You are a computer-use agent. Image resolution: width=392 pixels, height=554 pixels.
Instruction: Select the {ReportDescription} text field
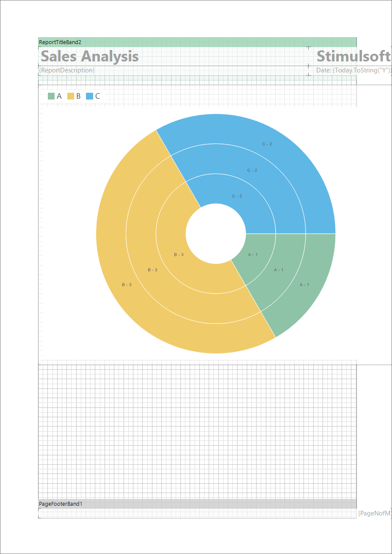click(x=67, y=70)
